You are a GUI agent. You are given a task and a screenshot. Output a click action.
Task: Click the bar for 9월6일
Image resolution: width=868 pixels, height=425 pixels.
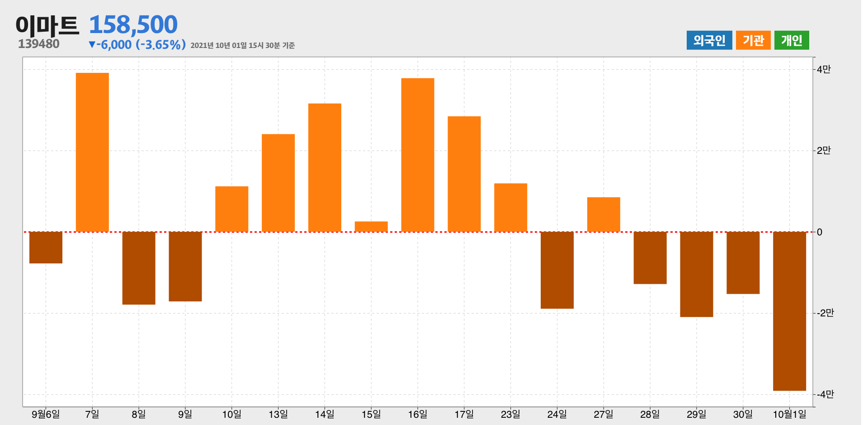(46, 248)
